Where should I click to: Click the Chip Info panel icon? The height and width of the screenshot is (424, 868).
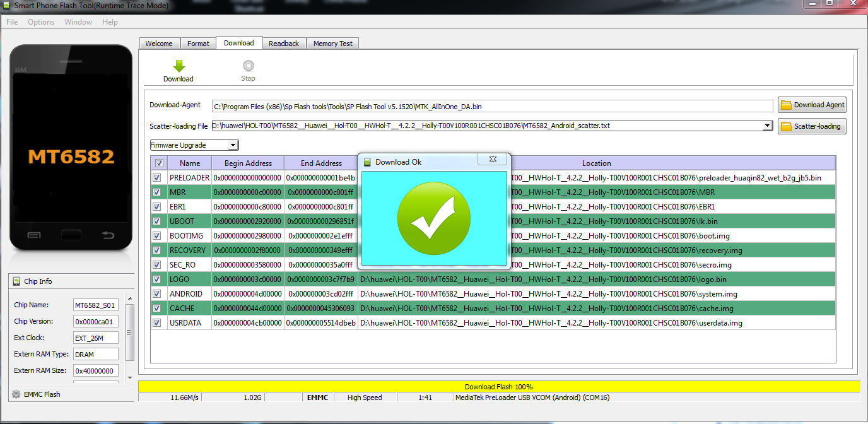[16, 281]
